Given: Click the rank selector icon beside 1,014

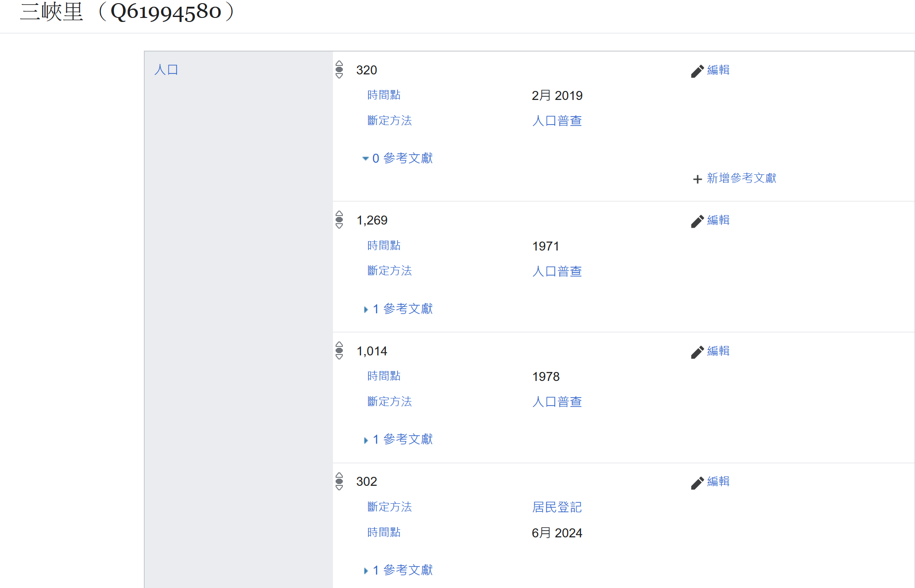Looking at the screenshot, I should tap(339, 350).
